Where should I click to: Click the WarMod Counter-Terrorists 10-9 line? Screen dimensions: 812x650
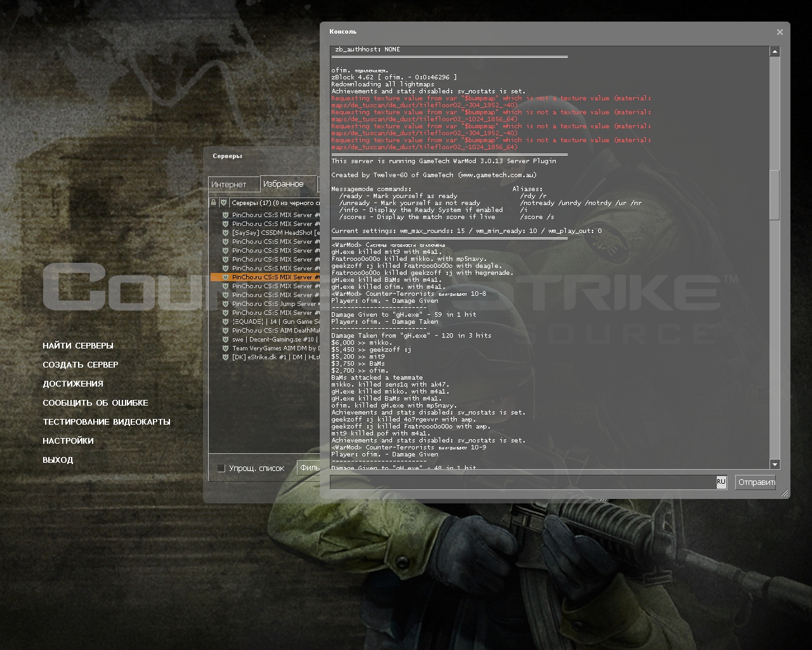(x=409, y=448)
